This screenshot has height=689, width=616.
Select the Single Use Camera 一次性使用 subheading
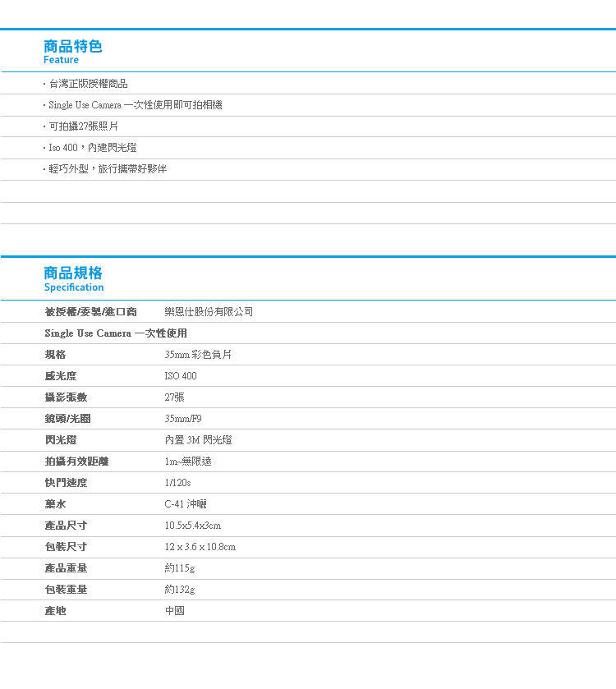click(116, 333)
